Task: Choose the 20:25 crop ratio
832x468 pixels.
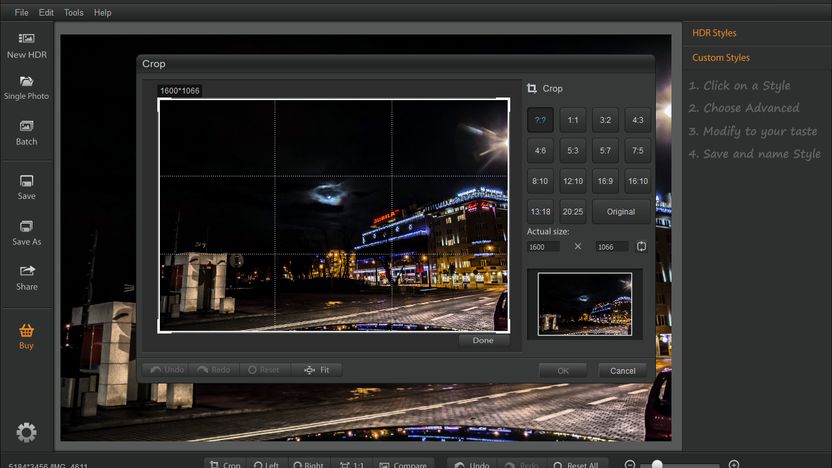Action: point(573,212)
